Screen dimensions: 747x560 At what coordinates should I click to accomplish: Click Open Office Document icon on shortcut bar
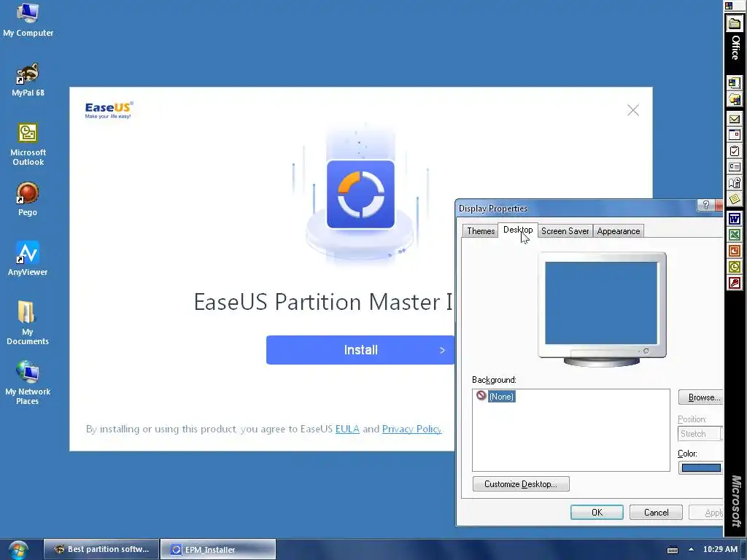[x=735, y=99]
